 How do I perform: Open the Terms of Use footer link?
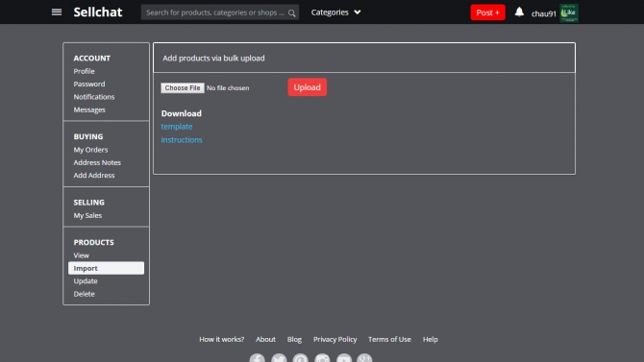(x=389, y=339)
